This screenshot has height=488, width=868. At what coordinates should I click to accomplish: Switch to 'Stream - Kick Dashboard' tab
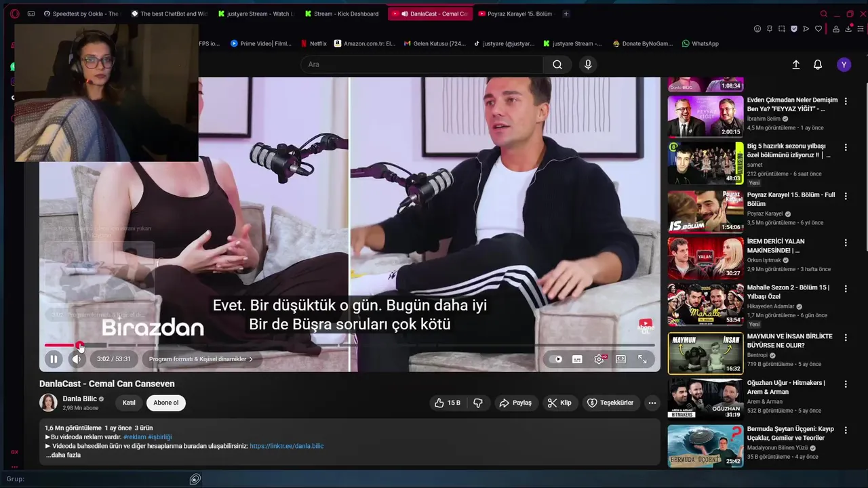tap(343, 14)
